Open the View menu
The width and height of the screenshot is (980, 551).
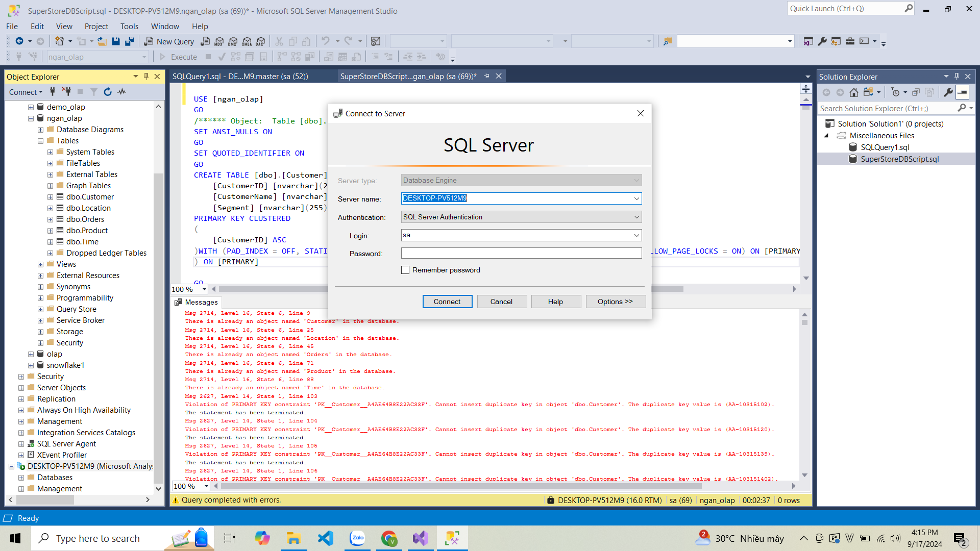64,27
